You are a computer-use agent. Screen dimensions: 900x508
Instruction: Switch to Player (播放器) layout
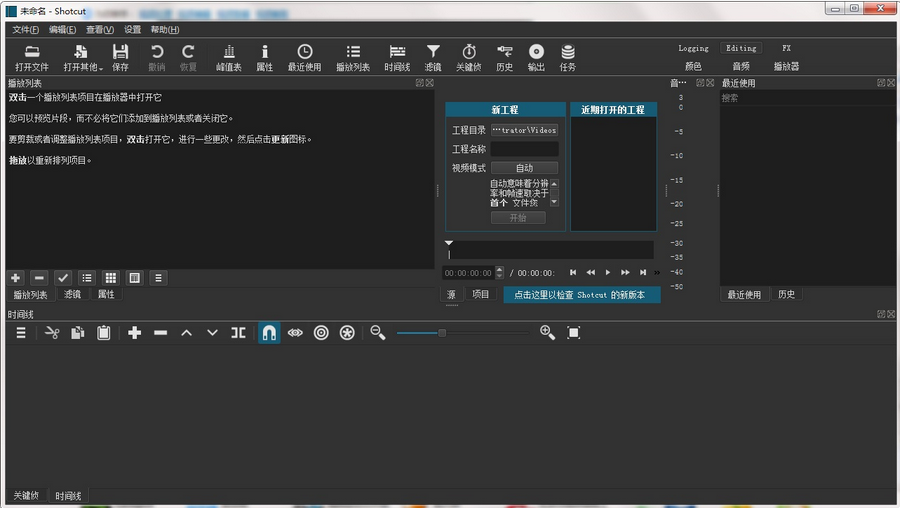[786, 66]
